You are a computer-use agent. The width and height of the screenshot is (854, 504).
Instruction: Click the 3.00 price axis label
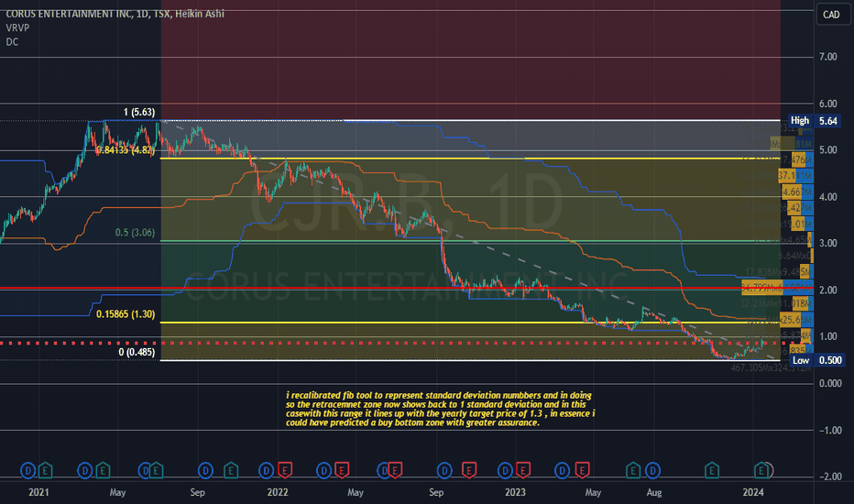coord(827,244)
